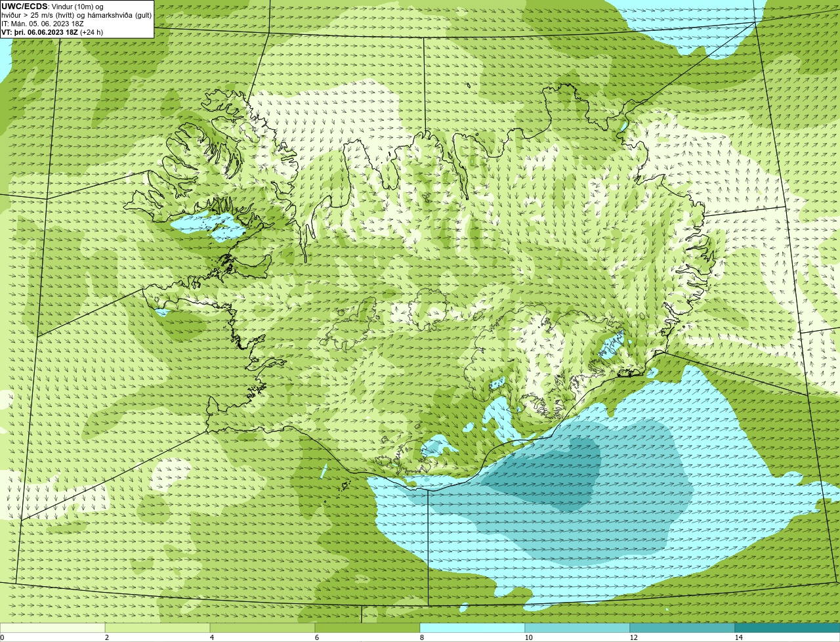Image resolution: width=840 pixels, height=642 pixels.
Task: Click the "Vindur (10m) og" label
Action: (x=77, y=7)
